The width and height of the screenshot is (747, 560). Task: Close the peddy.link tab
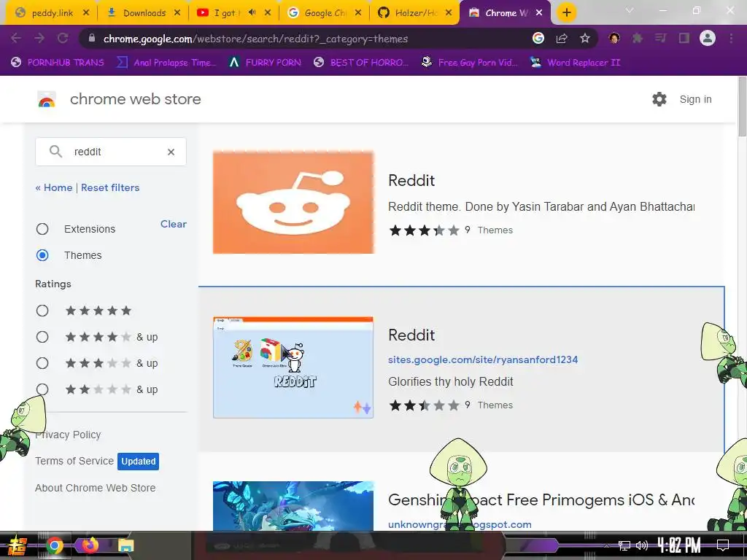tap(86, 13)
